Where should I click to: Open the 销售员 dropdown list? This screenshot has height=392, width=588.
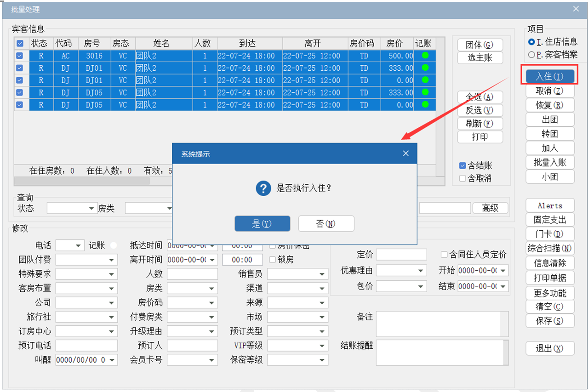click(x=322, y=274)
